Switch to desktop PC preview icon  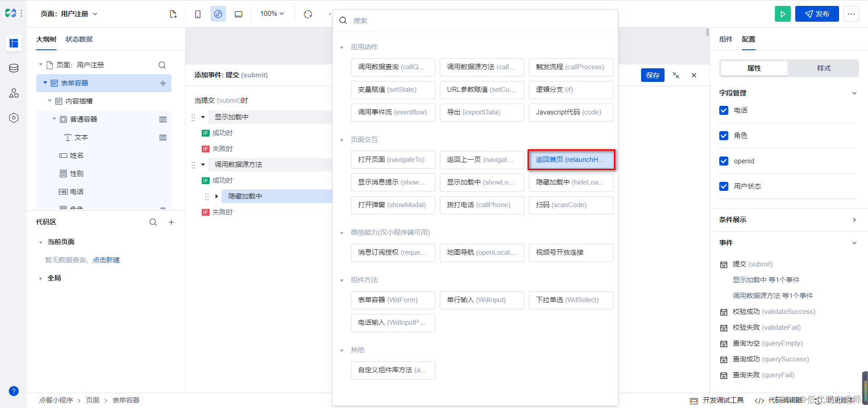[x=238, y=14]
